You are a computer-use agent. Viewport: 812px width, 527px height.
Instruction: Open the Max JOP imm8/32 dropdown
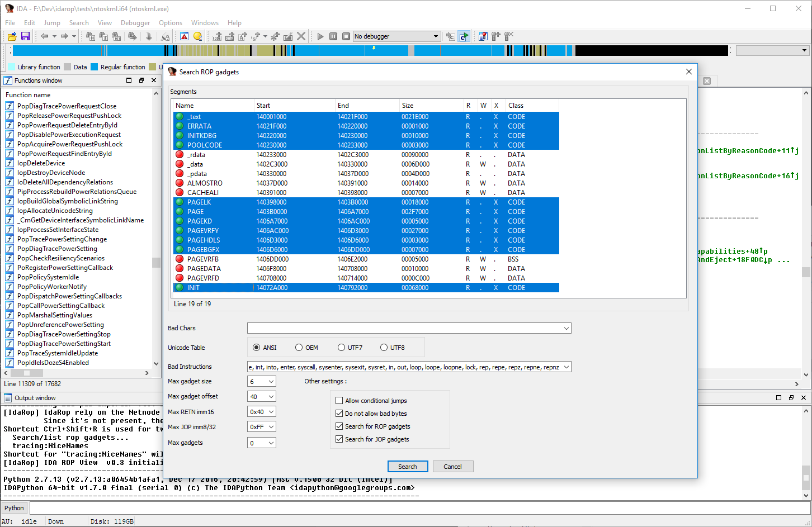coord(271,427)
